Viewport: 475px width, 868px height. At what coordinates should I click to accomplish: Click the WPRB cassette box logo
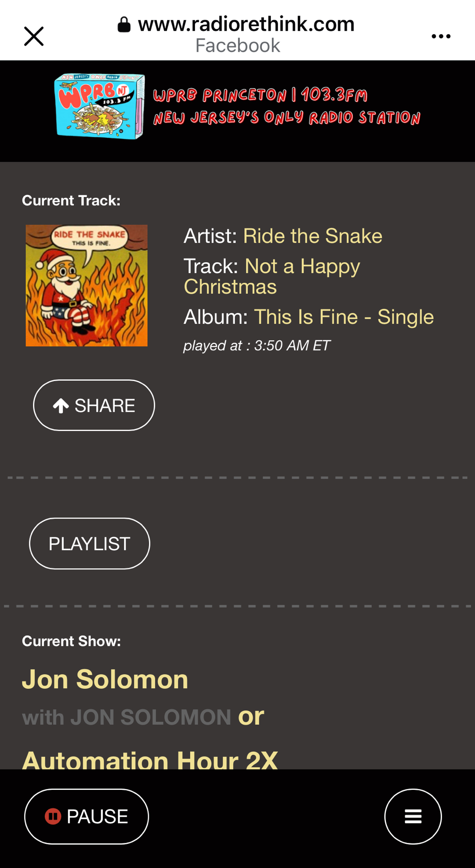[100, 106]
